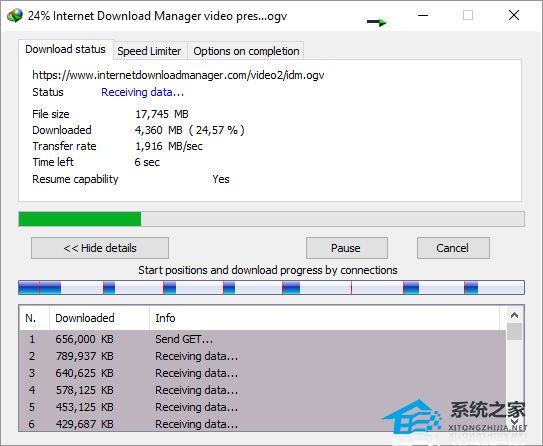Select connection row 578,125 KB
This screenshot has width=543, height=446.
pos(262,390)
